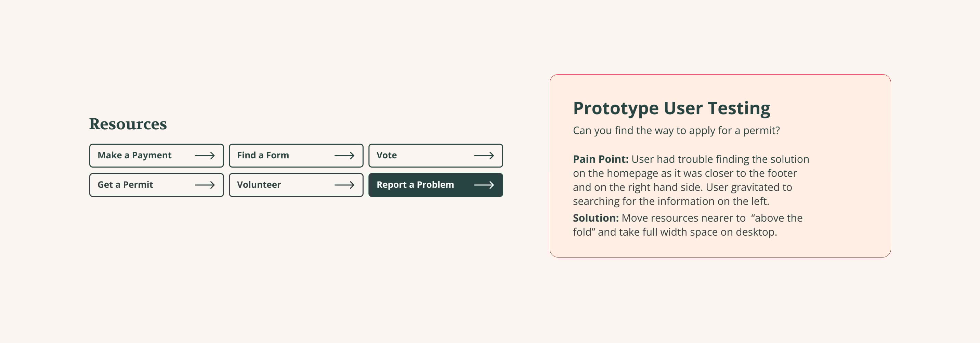Click the arrow icon beside Volunteer

[344, 185]
